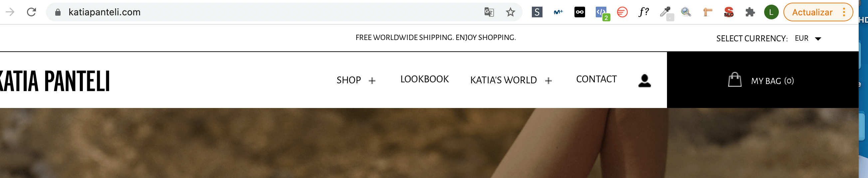Open the Google Translate icon in address bar
Image resolution: width=868 pixels, height=178 pixels.
point(489,12)
